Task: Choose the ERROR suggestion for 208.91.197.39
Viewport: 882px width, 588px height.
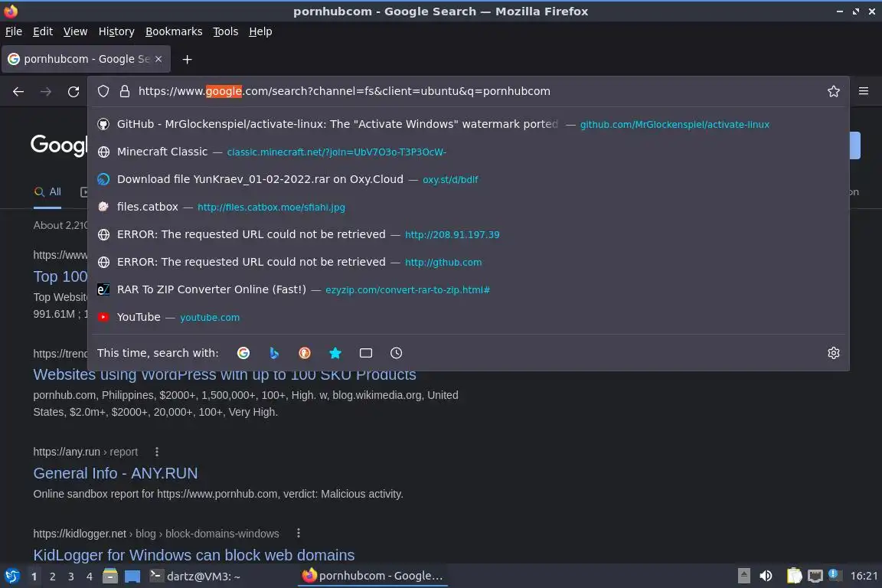Action: point(468,234)
